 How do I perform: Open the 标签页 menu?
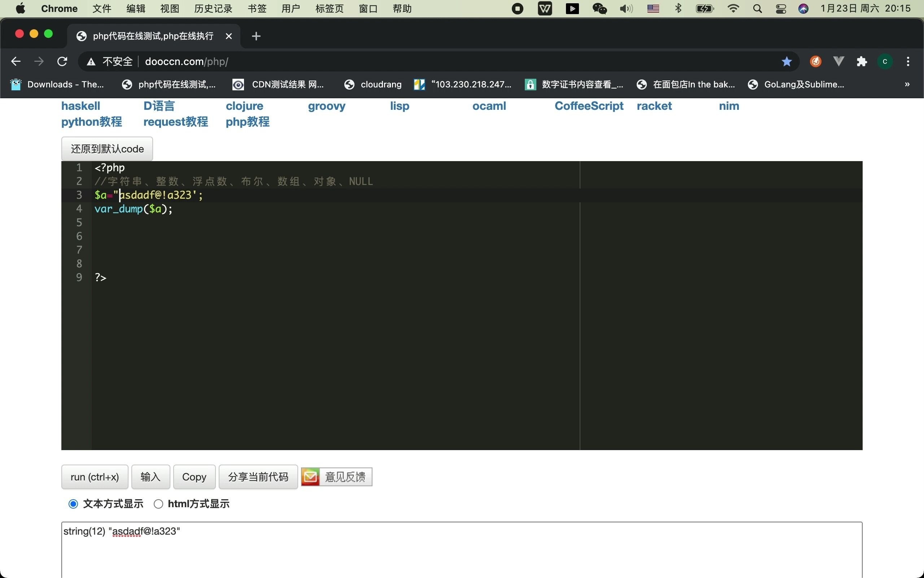[330, 8]
